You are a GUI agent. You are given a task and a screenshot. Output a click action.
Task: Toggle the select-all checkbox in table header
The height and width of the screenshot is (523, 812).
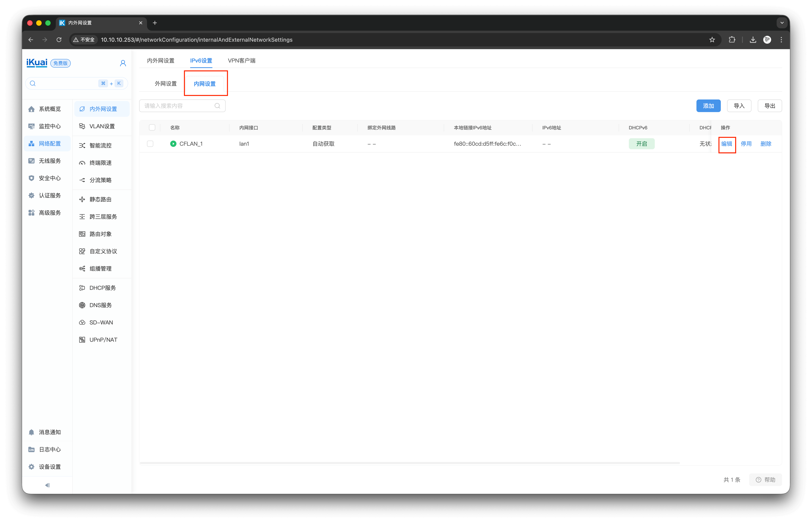click(152, 127)
